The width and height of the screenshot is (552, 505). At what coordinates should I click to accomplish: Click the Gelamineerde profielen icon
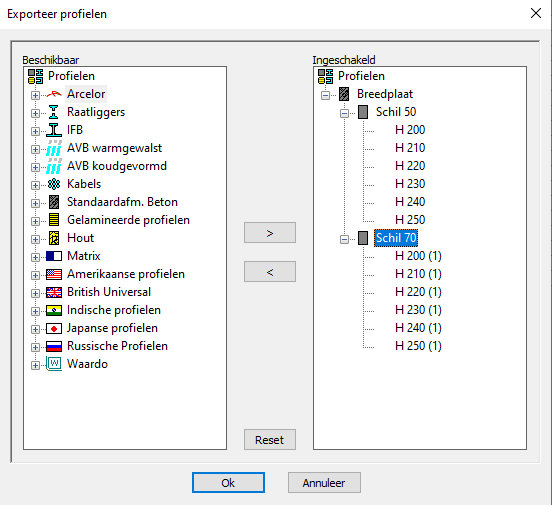(x=54, y=220)
